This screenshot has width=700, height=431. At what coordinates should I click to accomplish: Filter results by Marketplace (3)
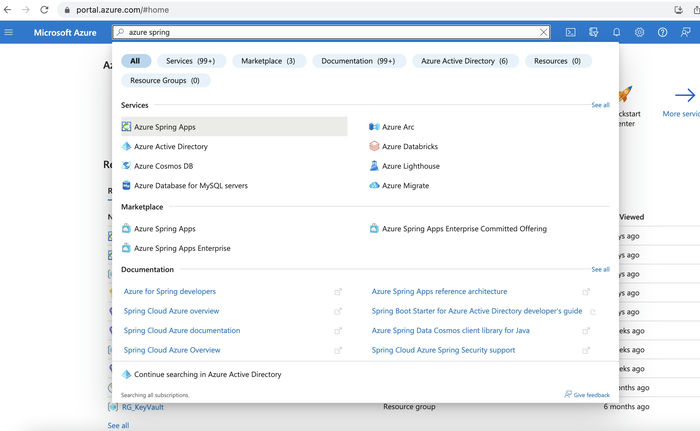(x=270, y=61)
